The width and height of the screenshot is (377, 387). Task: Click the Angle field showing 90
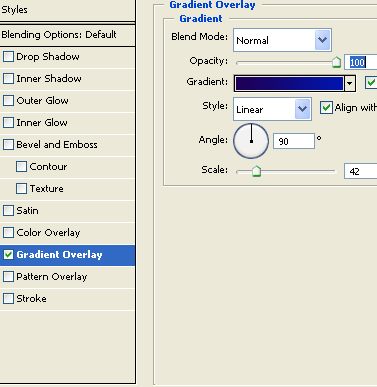pyautogui.click(x=294, y=141)
